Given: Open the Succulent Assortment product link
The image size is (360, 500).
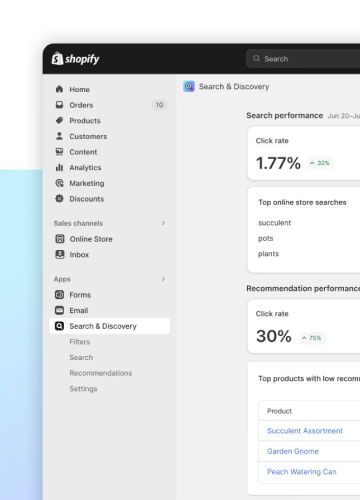Looking at the screenshot, I should 305,431.
